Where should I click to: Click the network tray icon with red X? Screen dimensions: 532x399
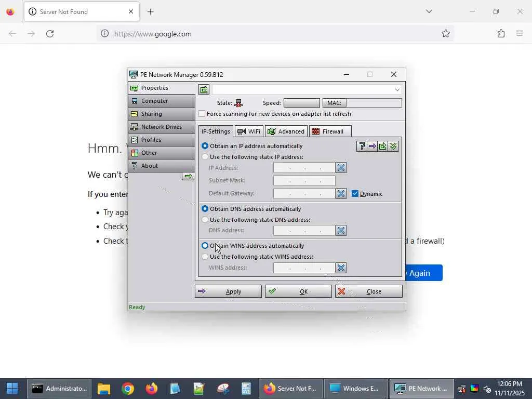pyautogui.click(x=462, y=389)
